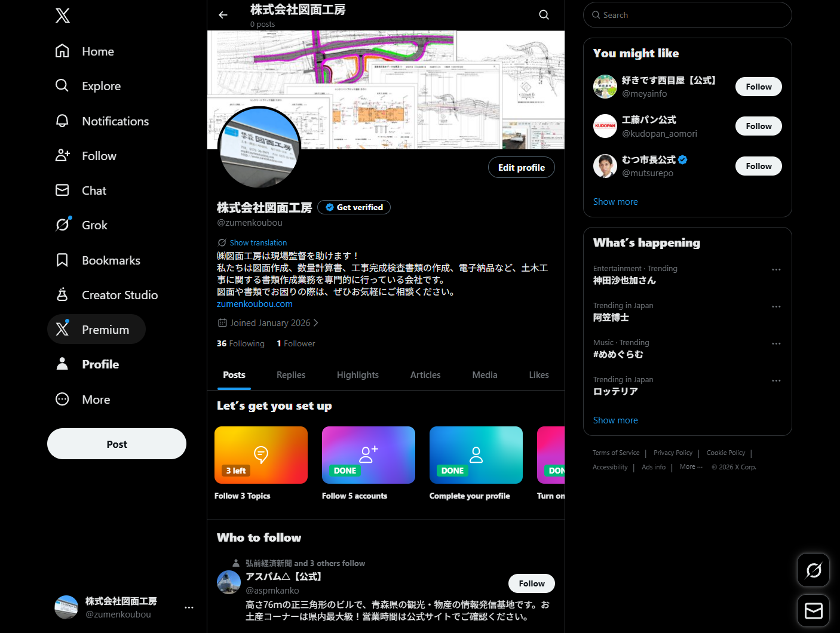Open options for 神田沙也加さん trend
Screen dimensions: 840x633
pos(776,269)
